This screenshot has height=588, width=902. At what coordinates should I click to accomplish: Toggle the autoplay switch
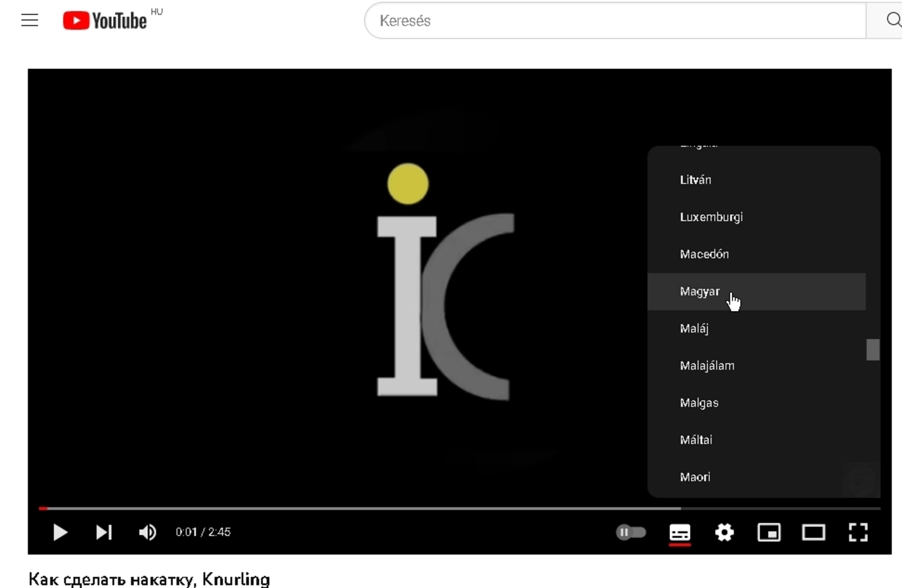pyautogui.click(x=630, y=532)
